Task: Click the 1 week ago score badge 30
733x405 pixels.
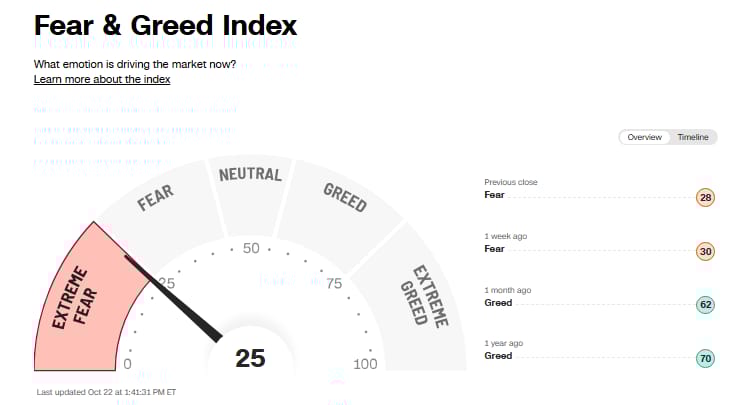Action: [705, 252]
